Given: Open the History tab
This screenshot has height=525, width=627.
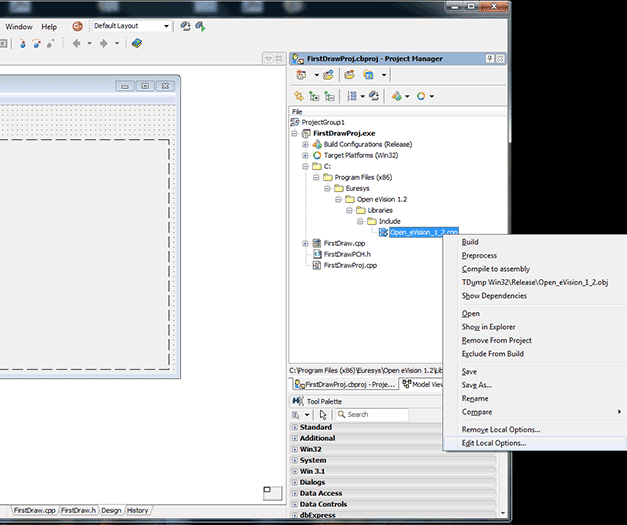Looking at the screenshot, I should (x=137, y=510).
